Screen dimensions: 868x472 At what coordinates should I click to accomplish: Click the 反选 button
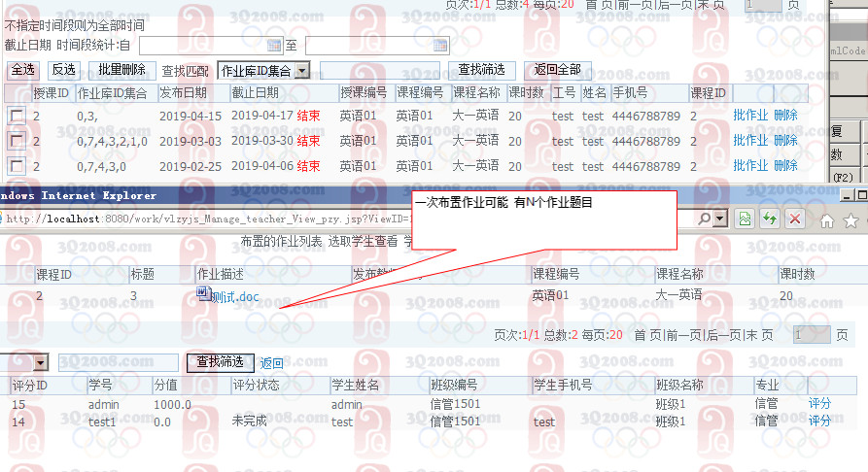point(63,70)
